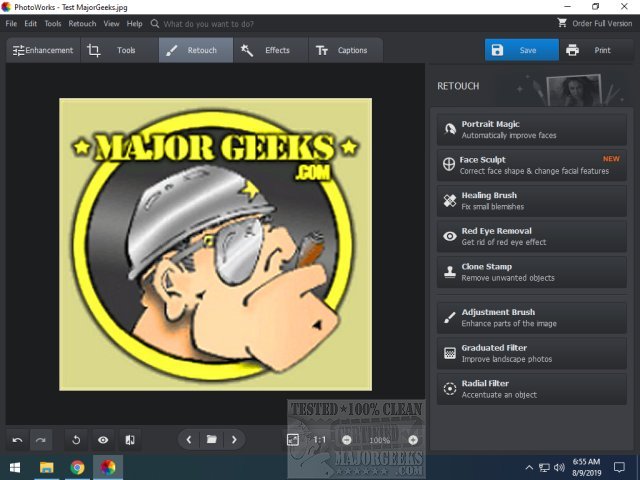Apply the Radial Filter
The image size is (640, 480).
[532, 389]
